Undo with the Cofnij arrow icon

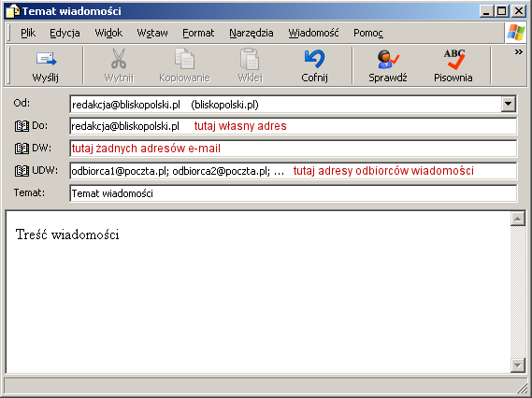(x=314, y=58)
